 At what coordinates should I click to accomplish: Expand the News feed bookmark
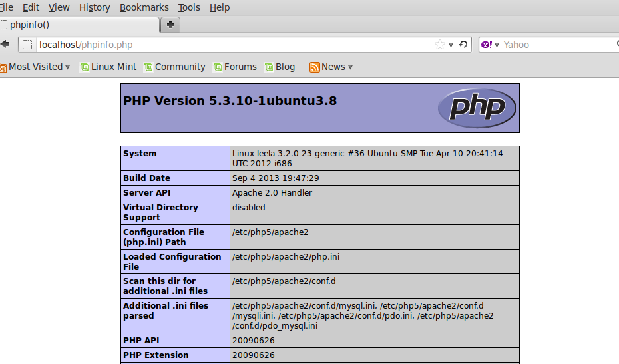[x=331, y=67]
